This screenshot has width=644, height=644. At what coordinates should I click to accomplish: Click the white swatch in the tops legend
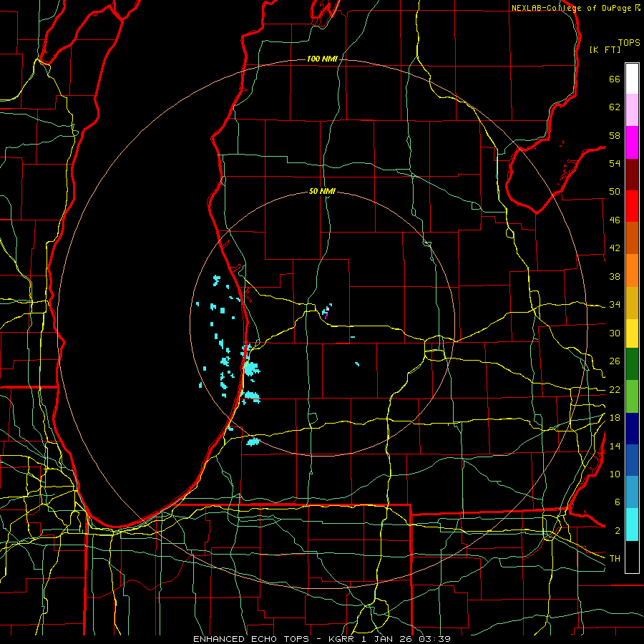pos(632,79)
